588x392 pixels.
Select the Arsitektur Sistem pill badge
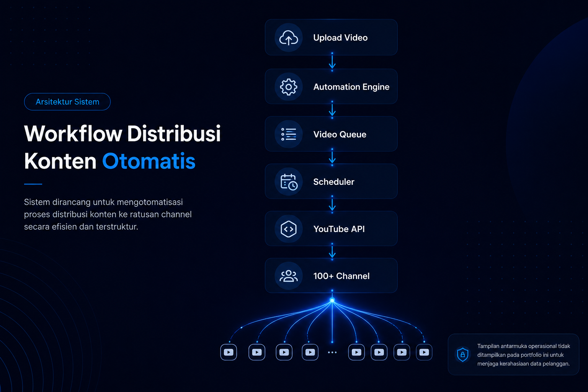tap(67, 102)
